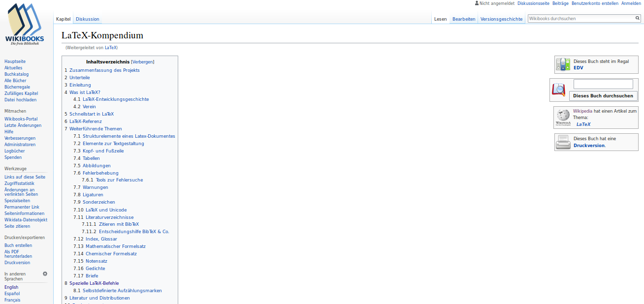Screen dimensions: 644x304
Task: Open the Versionsgeschichte tab
Action: tap(501, 19)
